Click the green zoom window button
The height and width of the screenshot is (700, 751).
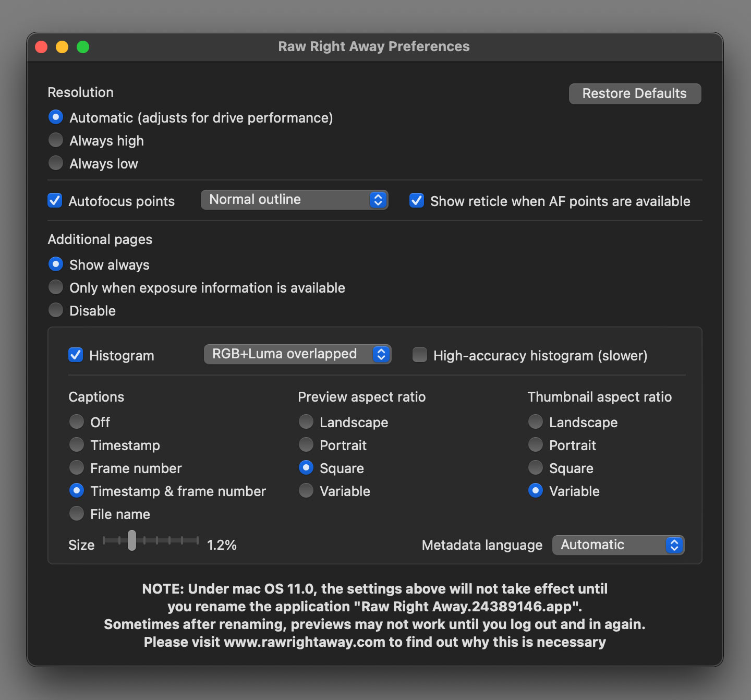(83, 47)
